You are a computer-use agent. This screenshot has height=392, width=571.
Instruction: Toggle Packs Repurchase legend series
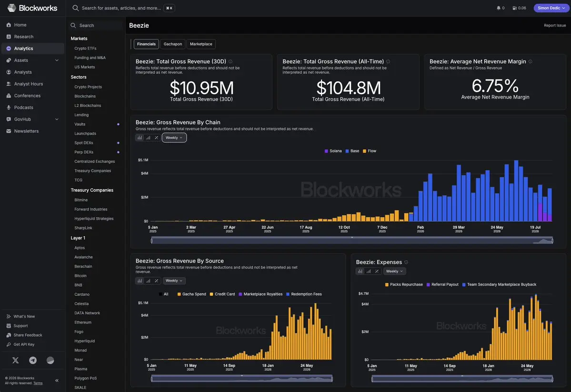point(403,284)
